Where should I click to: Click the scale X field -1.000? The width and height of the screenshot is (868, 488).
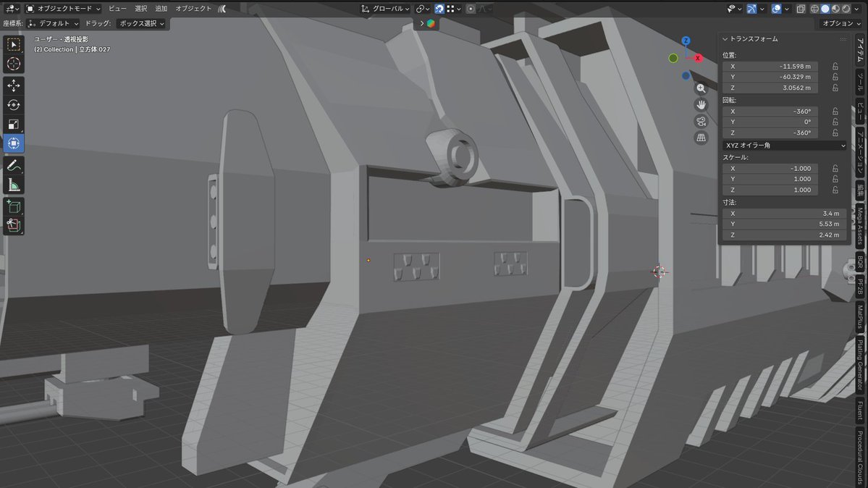tap(770, 169)
